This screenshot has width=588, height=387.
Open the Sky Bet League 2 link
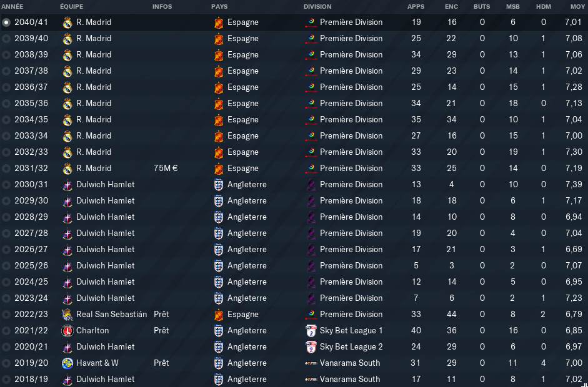[351, 347]
